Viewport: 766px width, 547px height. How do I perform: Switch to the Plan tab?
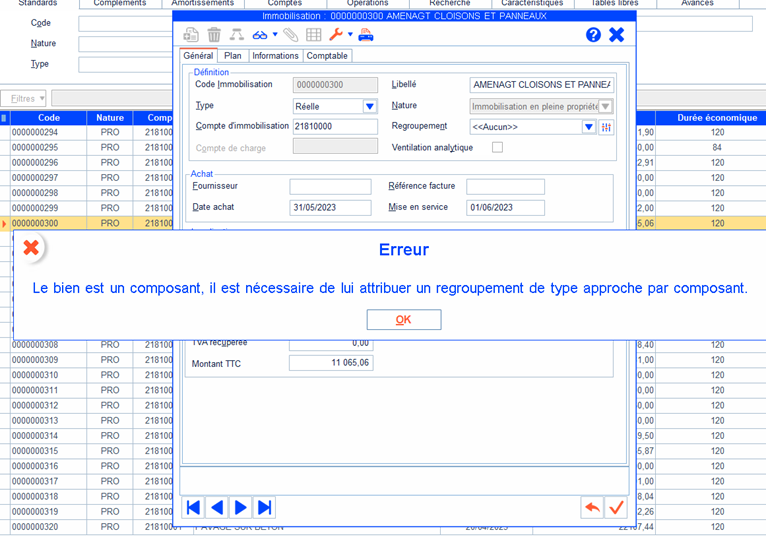232,56
